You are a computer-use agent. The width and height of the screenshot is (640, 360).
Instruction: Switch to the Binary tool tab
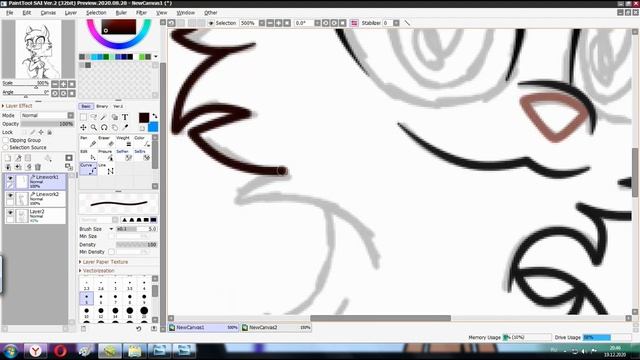(102, 106)
